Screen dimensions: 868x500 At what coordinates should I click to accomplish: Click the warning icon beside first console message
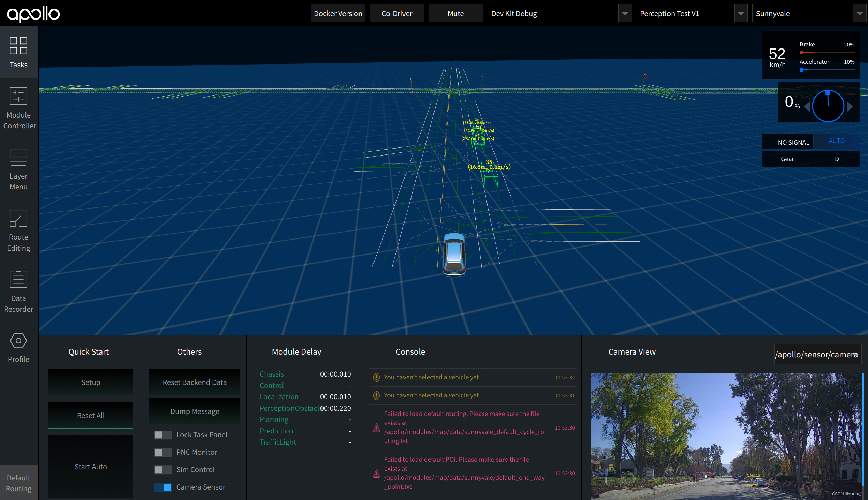coord(377,377)
